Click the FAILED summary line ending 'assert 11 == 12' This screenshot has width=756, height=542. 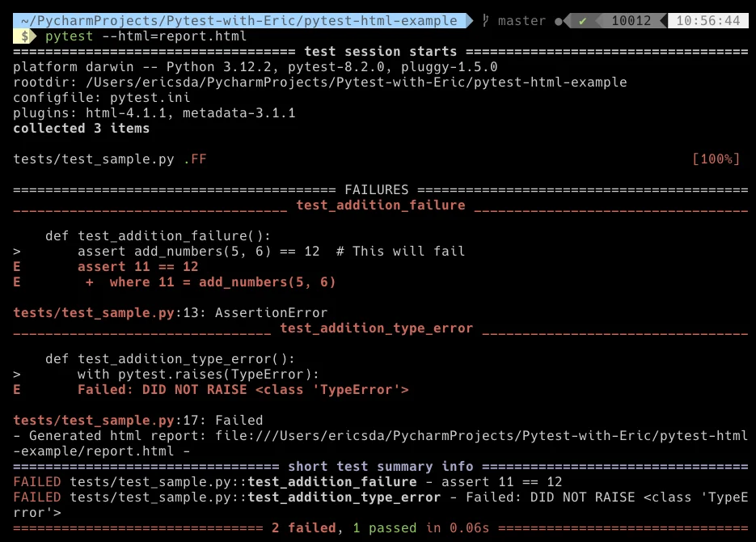tap(287, 481)
